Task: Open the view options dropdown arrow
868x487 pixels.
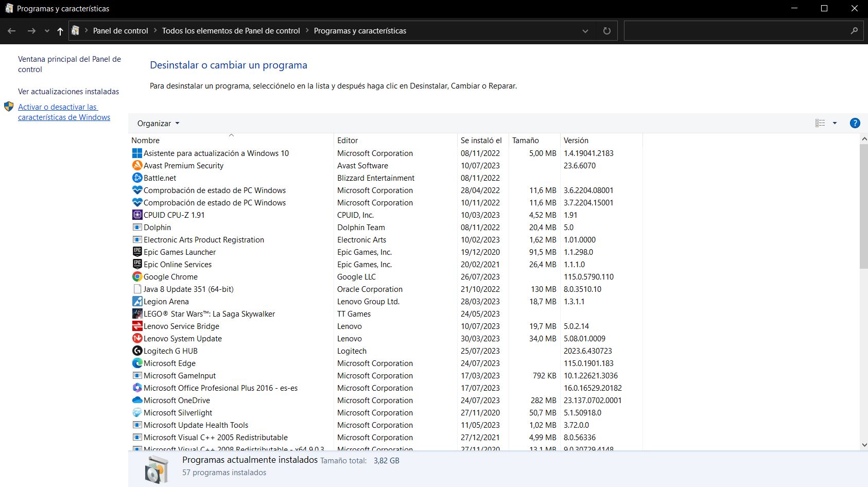Action: [835, 123]
